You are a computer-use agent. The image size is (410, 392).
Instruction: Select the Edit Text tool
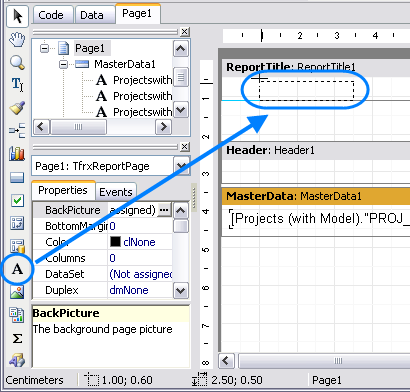click(x=17, y=84)
